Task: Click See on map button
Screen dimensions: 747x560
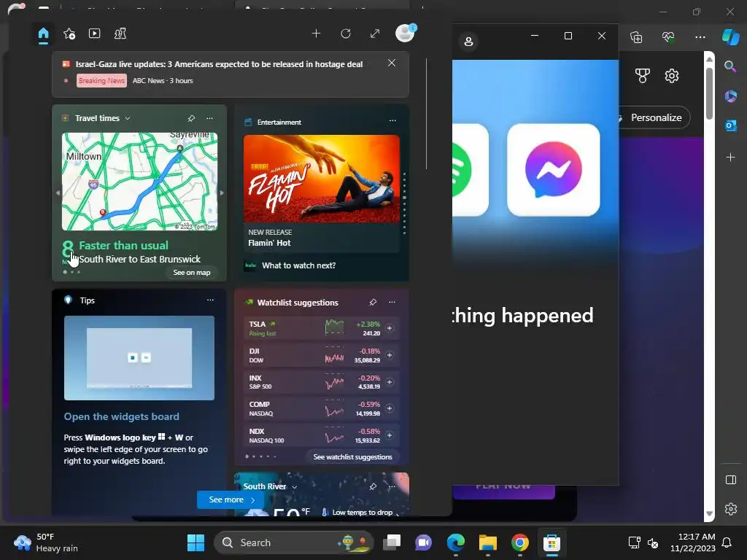Action: click(192, 273)
